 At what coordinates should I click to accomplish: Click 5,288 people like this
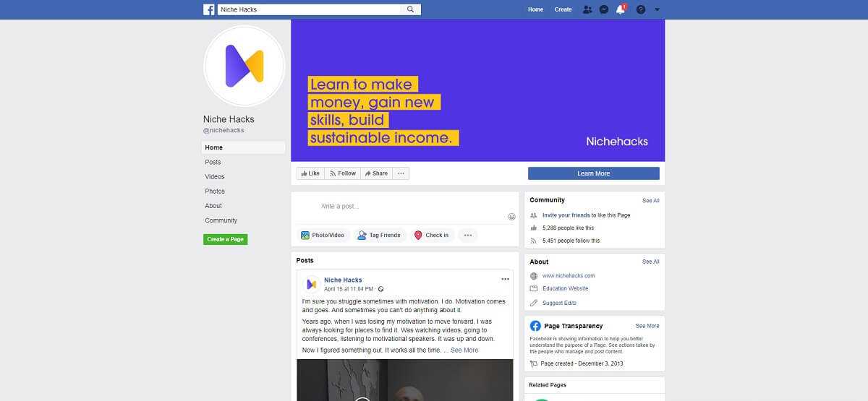coord(568,228)
